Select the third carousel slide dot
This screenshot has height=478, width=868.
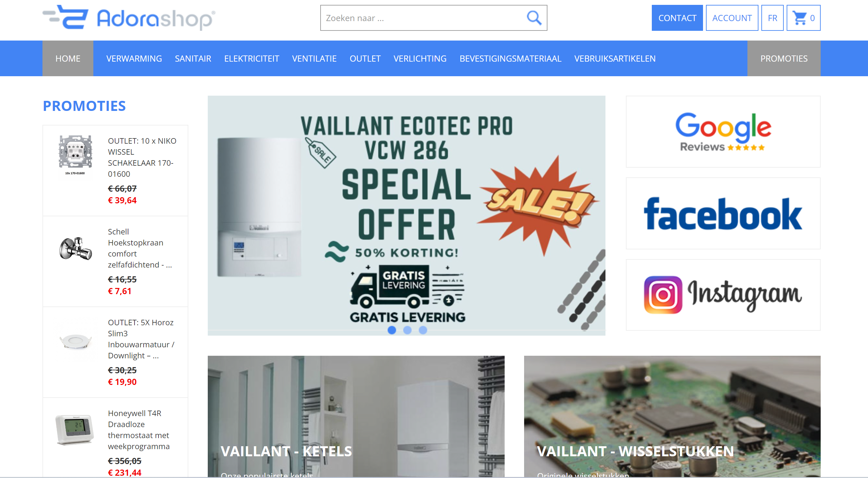[x=423, y=330]
